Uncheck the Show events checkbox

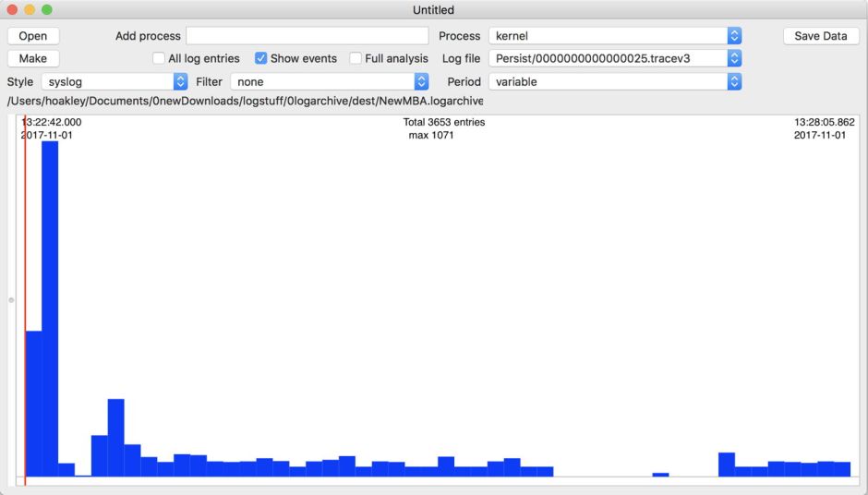pyautogui.click(x=261, y=58)
